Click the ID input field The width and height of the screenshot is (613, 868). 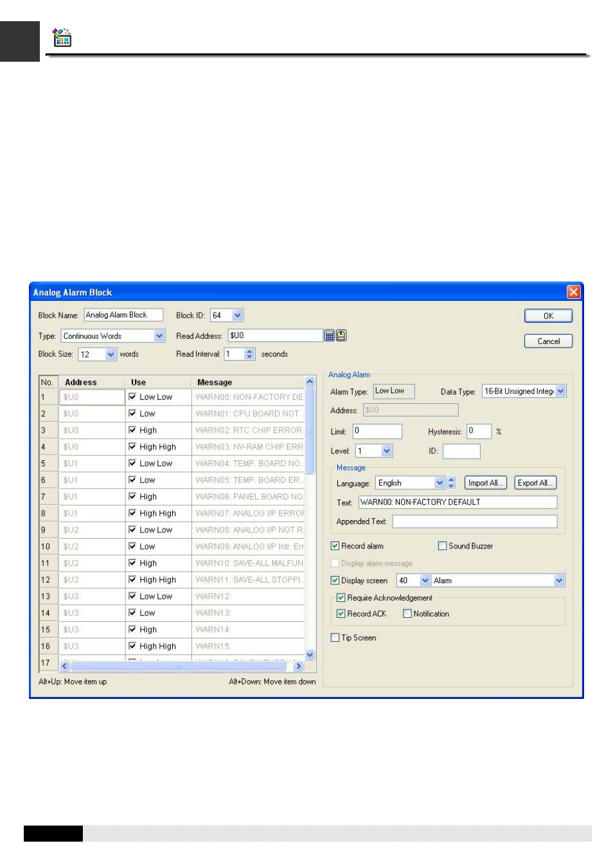461,451
